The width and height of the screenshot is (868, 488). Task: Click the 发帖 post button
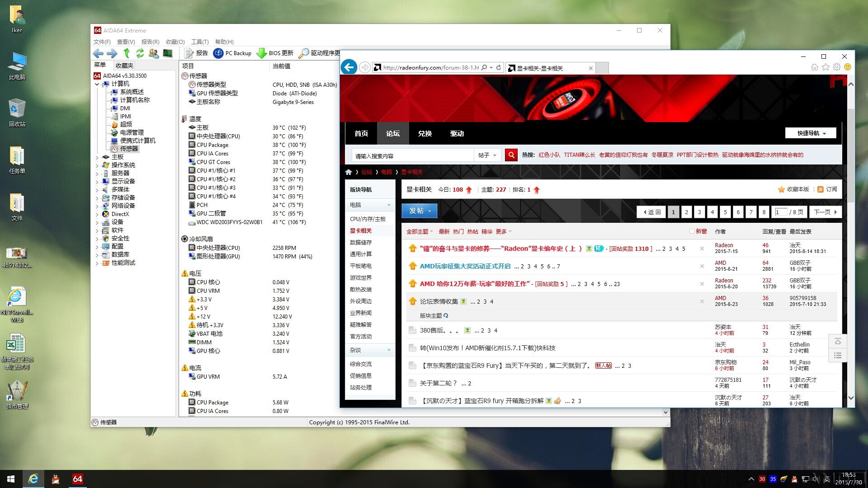419,211
